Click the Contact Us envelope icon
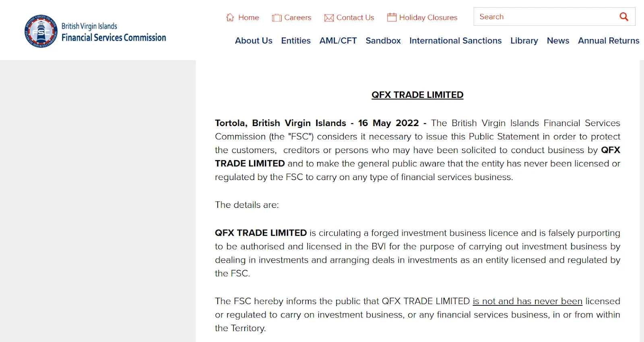The height and width of the screenshot is (342, 644). pyautogui.click(x=329, y=18)
